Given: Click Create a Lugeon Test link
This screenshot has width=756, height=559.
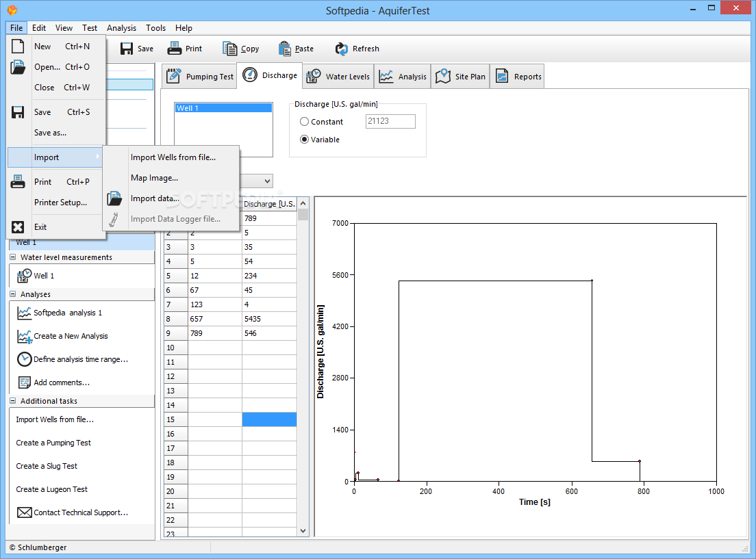Looking at the screenshot, I should 51,489.
